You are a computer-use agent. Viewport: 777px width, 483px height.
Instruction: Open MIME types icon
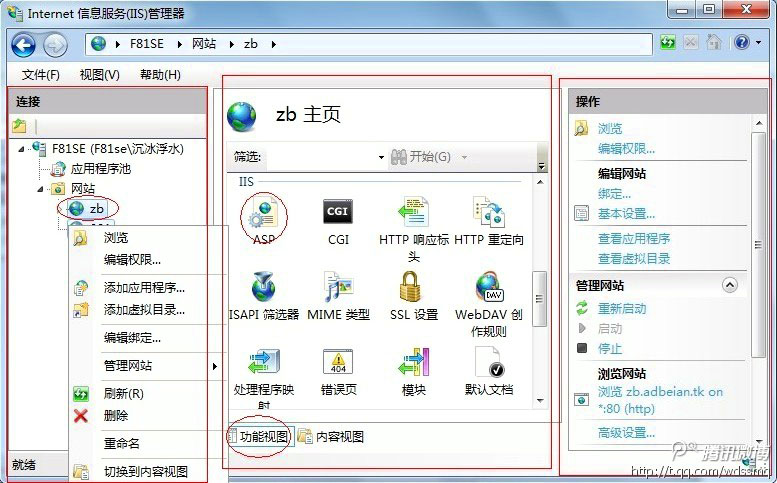click(338, 286)
